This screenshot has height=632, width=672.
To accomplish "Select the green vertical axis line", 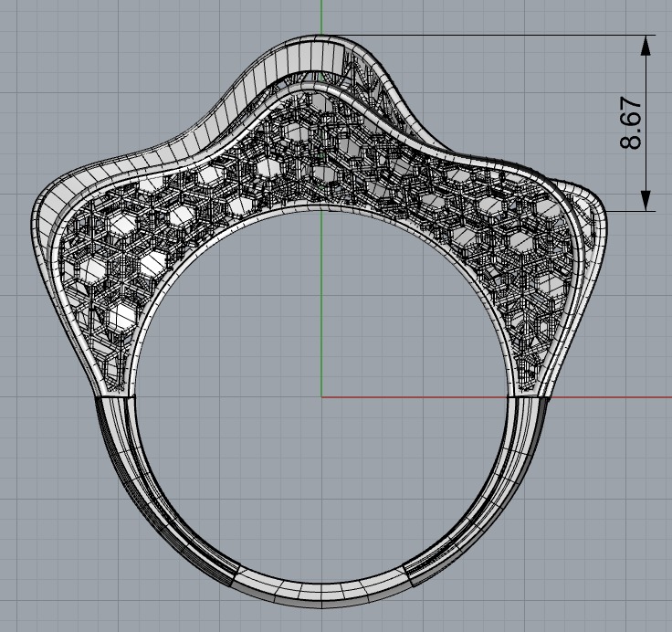I will (321, 198).
